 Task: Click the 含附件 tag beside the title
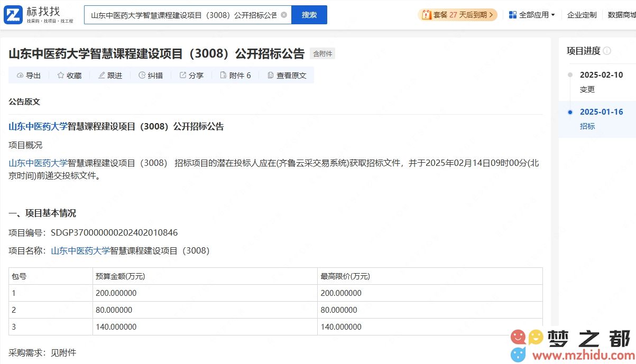(322, 53)
